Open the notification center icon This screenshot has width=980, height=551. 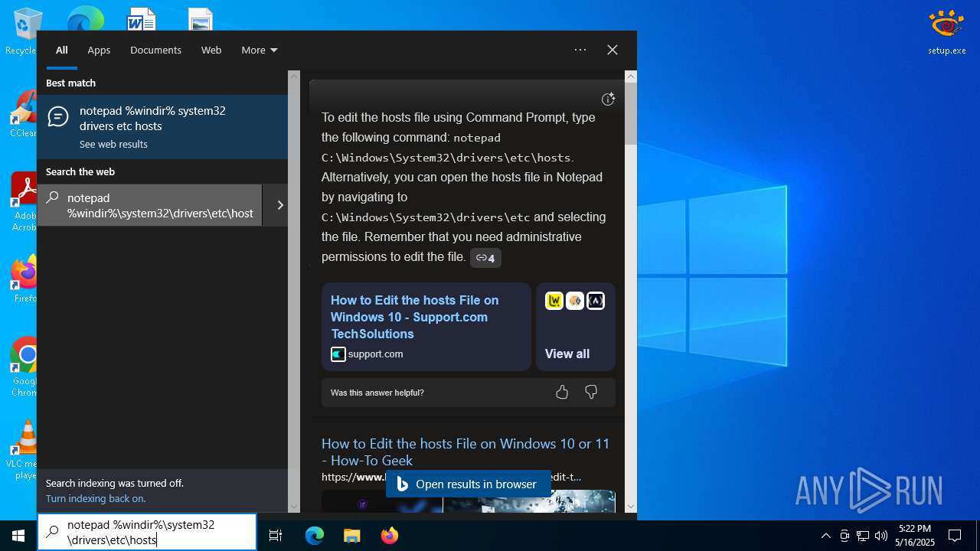click(955, 536)
